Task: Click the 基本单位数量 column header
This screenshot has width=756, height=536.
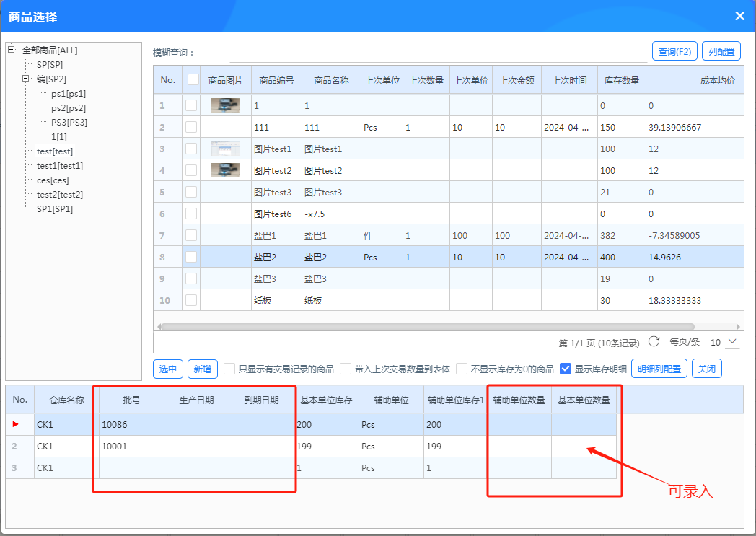Action: pyautogui.click(x=584, y=400)
